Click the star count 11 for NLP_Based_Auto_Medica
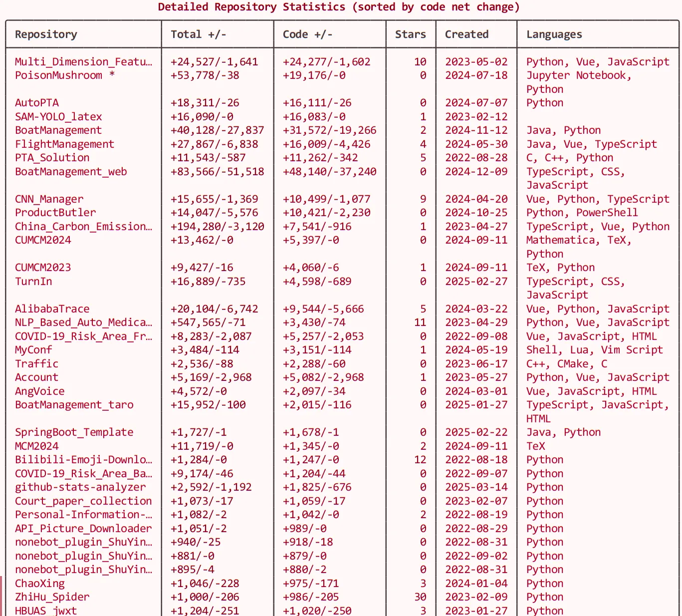This screenshot has width=682, height=616. coord(420,322)
